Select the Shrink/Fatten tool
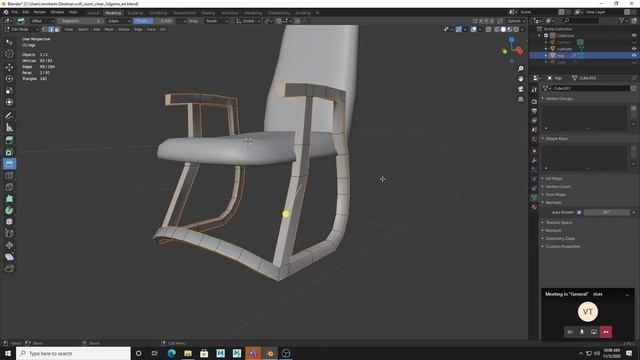This screenshot has height=360, width=640. coord(9,245)
